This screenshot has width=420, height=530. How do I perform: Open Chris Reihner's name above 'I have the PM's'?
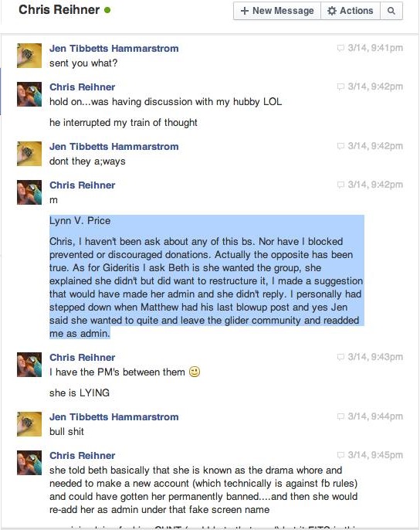point(82,357)
